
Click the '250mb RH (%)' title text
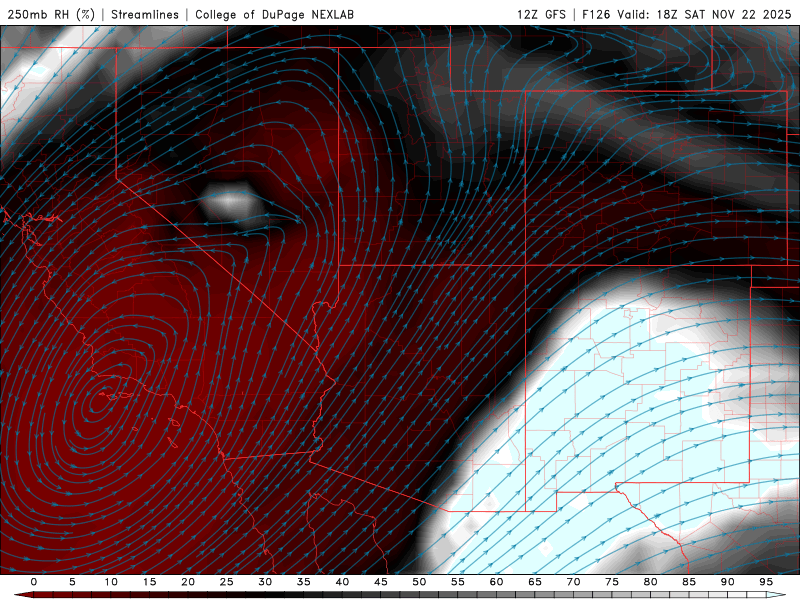[51, 14]
